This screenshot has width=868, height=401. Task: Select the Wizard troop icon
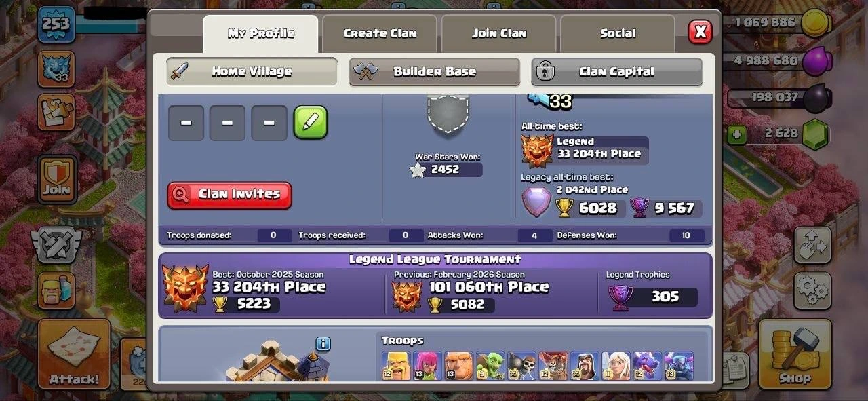(x=584, y=365)
